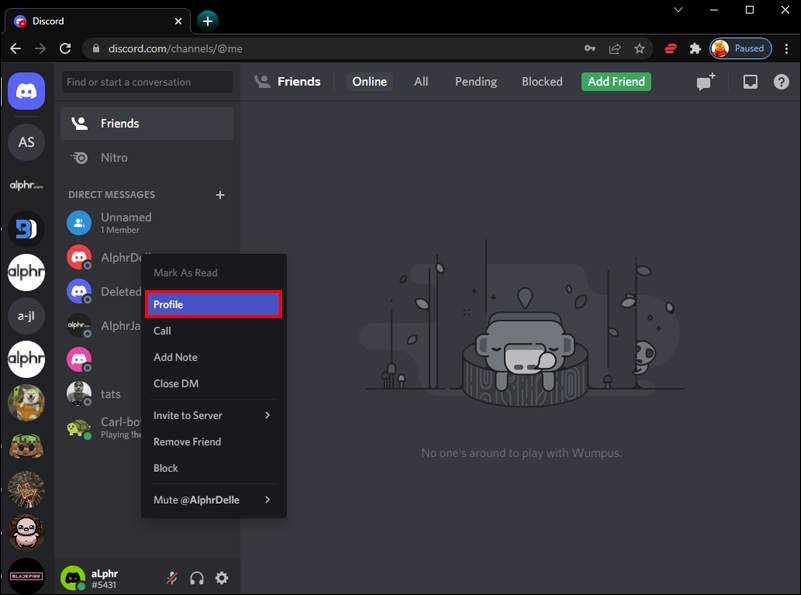
Task: Choose Remove Friend in context menu
Action: [x=214, y=442]
